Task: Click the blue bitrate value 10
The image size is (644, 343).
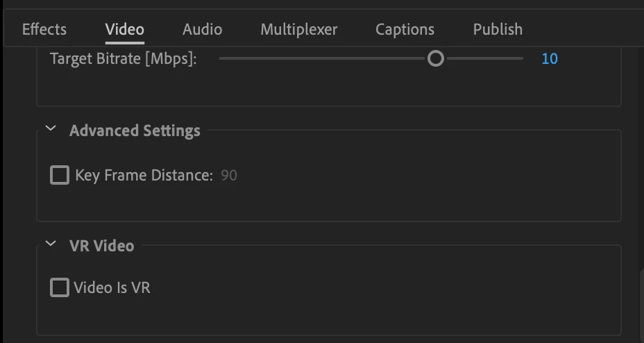Action: [550, 59]
